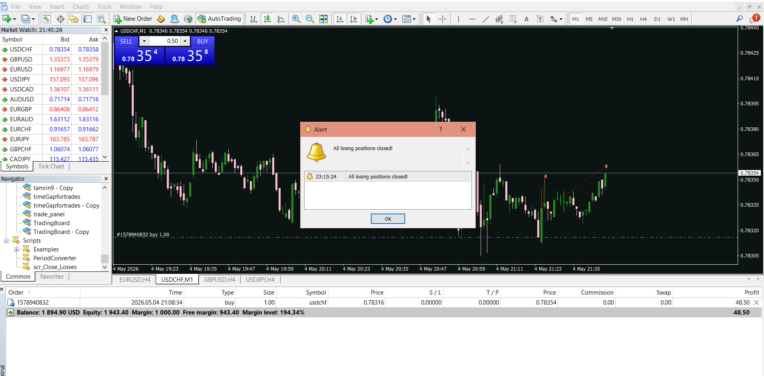Switch to the Favorites tab in Navigator
This screenshot has width=764, height=376.
(x=52, y=277)
